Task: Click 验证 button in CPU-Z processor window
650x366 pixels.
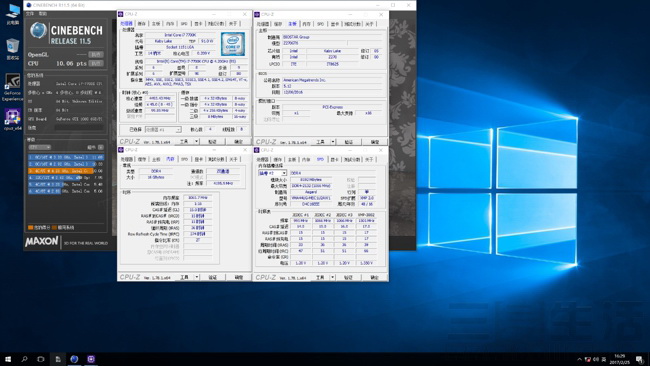Action: point(212,141)
